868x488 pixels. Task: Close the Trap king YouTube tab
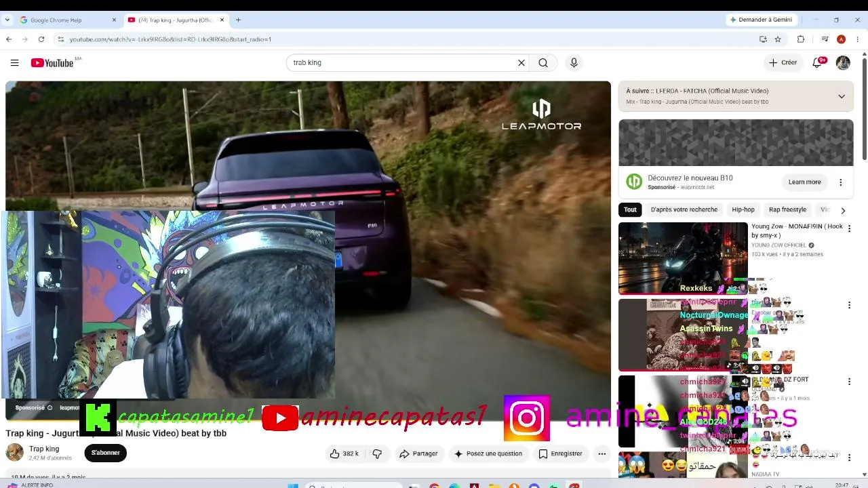pos(222,20)
